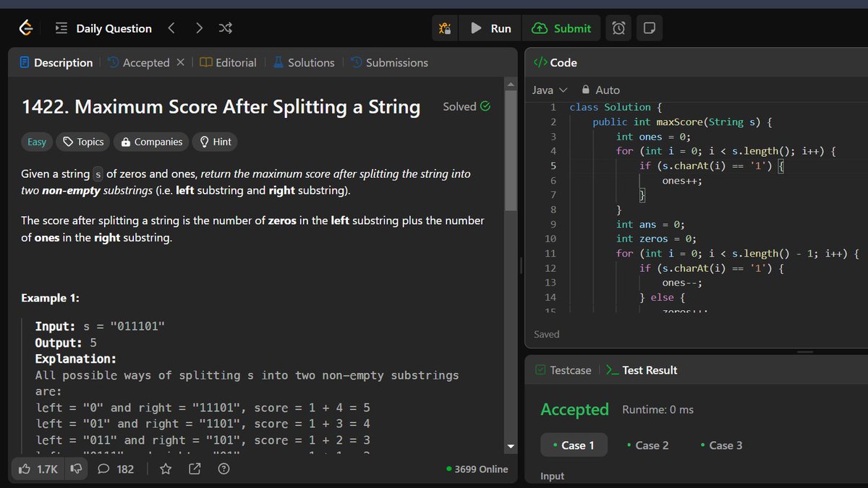
Task: Click the Saved status text
Action: click(547, 334)
